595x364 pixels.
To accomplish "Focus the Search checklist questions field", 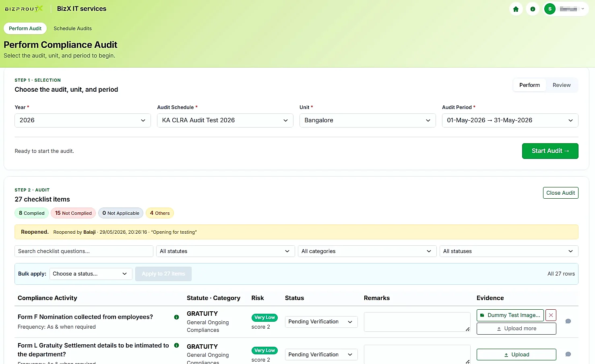I will click(84, 251).
